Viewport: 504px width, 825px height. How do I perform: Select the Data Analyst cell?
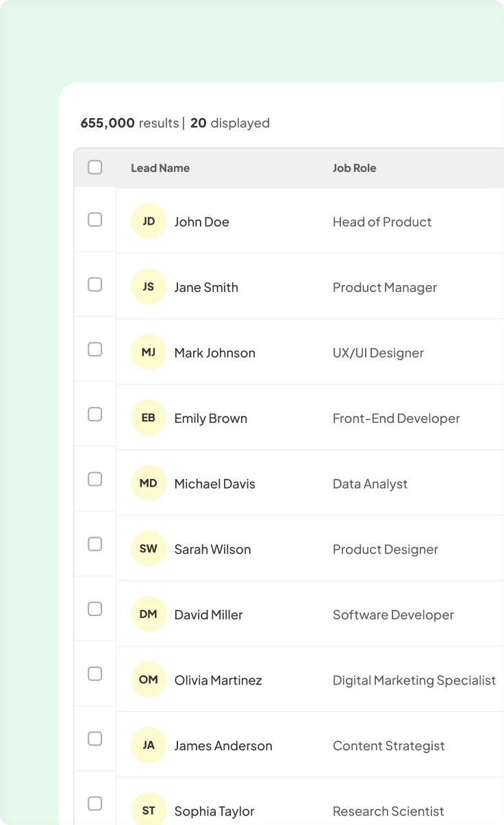[370, 484]
